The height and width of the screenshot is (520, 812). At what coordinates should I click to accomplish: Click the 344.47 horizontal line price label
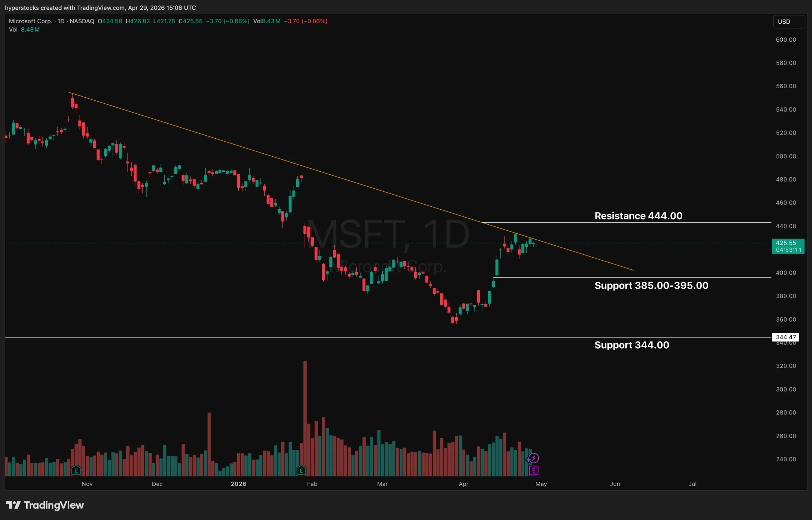click(785, 337)
